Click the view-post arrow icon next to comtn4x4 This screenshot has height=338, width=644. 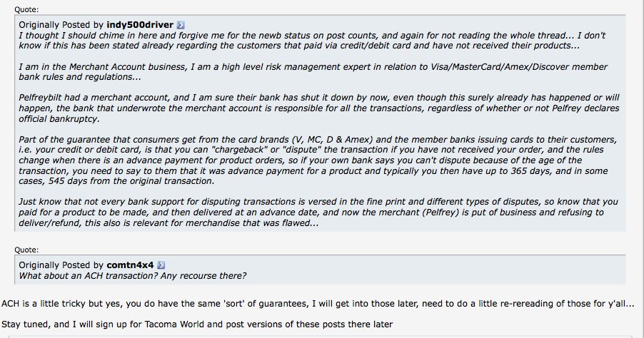coord(161,265)
